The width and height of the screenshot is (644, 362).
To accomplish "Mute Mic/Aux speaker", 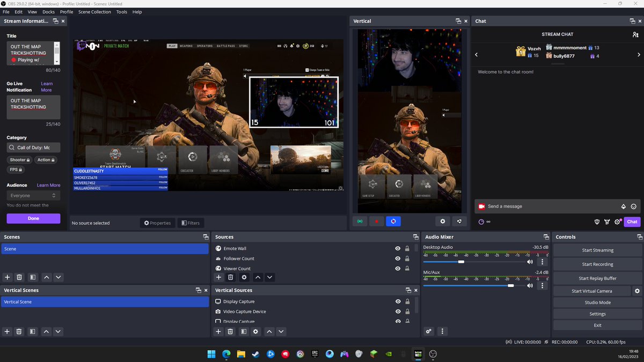I will 530,286.
